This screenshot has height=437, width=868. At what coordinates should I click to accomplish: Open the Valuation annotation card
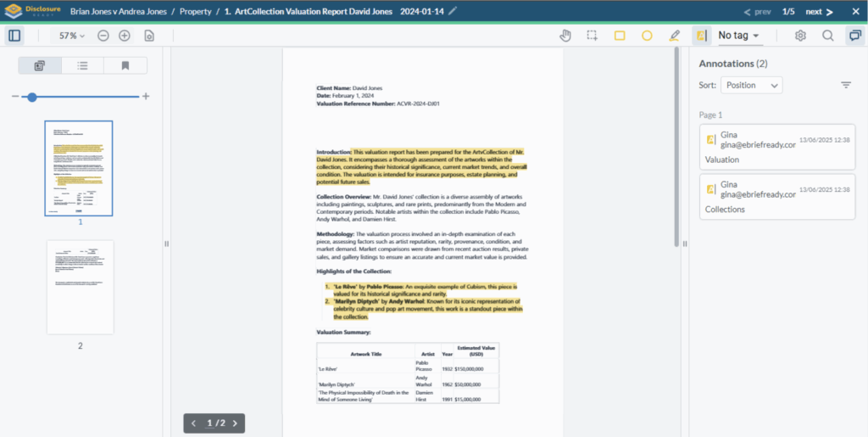pyautogui.click(x=777, y=148)
